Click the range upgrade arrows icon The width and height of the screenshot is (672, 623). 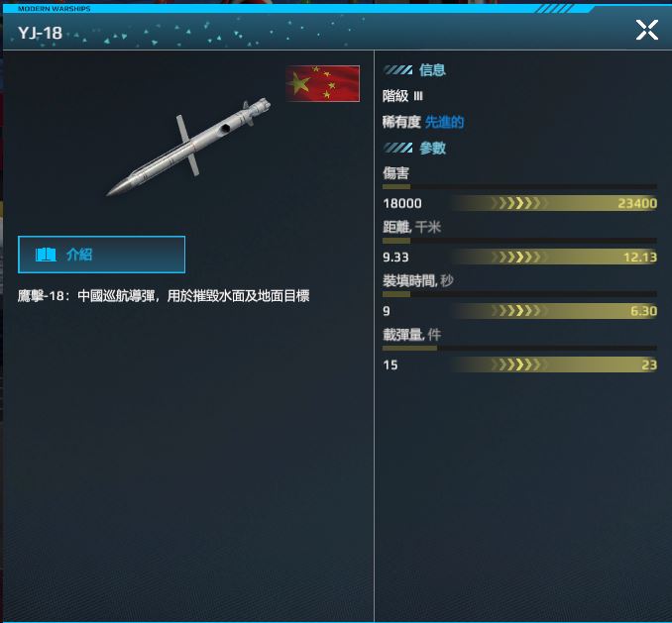coord(519,257)
